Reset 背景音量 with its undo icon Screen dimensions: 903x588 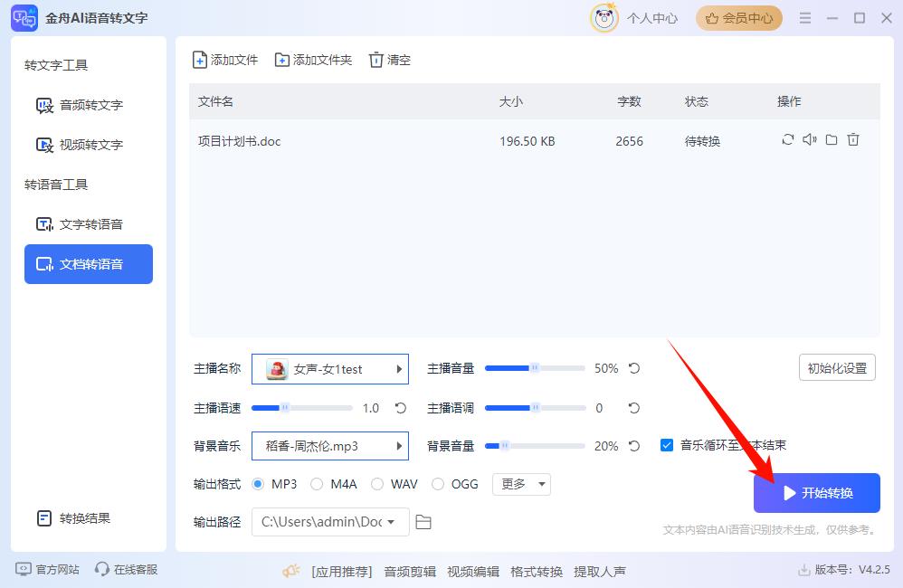(634, 446)
